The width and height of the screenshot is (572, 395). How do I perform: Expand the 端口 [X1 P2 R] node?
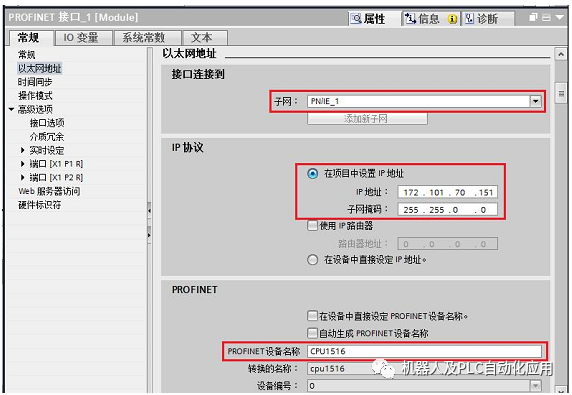click(23, 178)
